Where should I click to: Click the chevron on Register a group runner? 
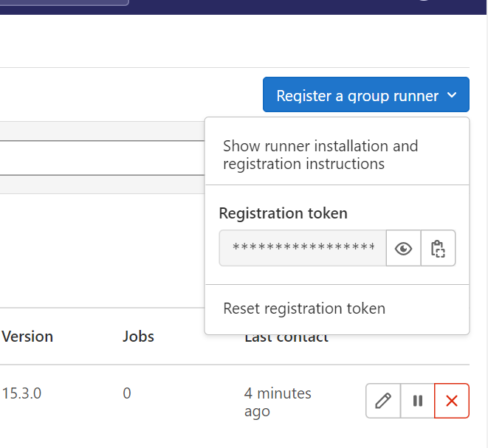pyautogui.click(x=453, y=95)
